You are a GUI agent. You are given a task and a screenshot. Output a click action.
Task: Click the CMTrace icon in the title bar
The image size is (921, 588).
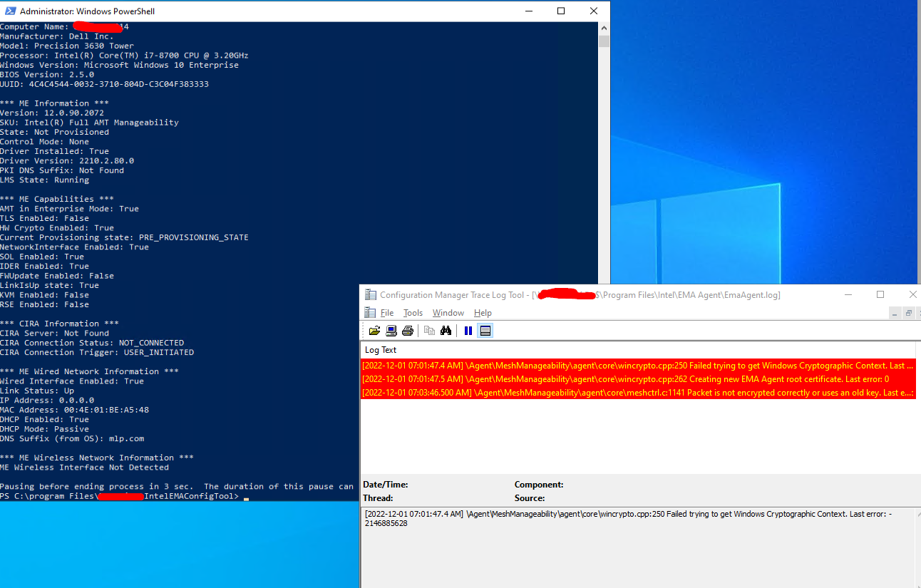pyautogui.click(x=370, y=294)
